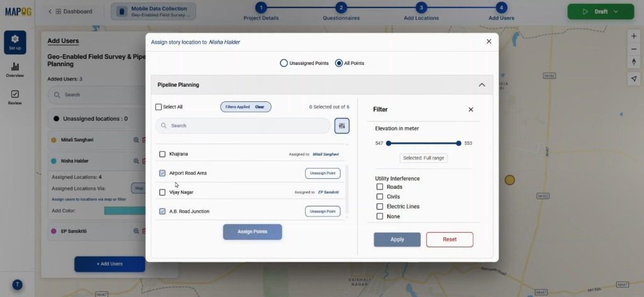
Task: Check the Khajrana location checkbox
Action: (x=162, y=154)
